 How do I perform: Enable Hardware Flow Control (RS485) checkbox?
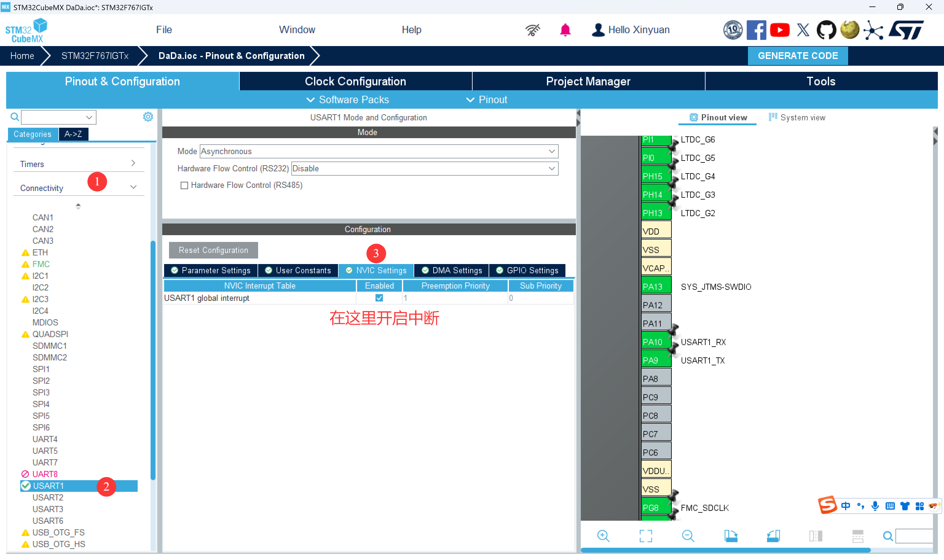[x=184, y=185]
